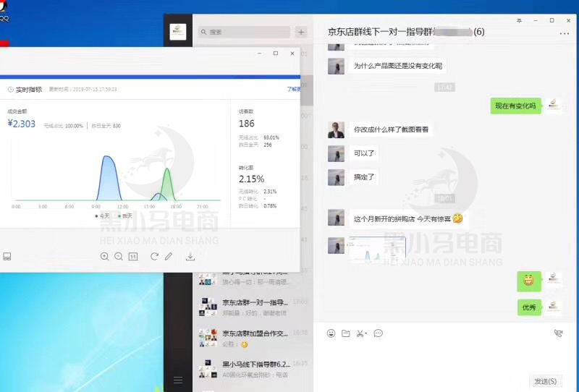This screenshot has height=392, width=579.
Task: Open the 京东店群加盟合作交 conversation
Action: (x=253, y=338)
